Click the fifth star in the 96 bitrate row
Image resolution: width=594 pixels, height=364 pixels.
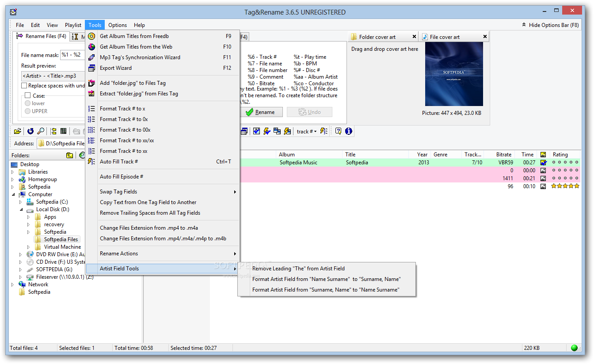point(576,186)
